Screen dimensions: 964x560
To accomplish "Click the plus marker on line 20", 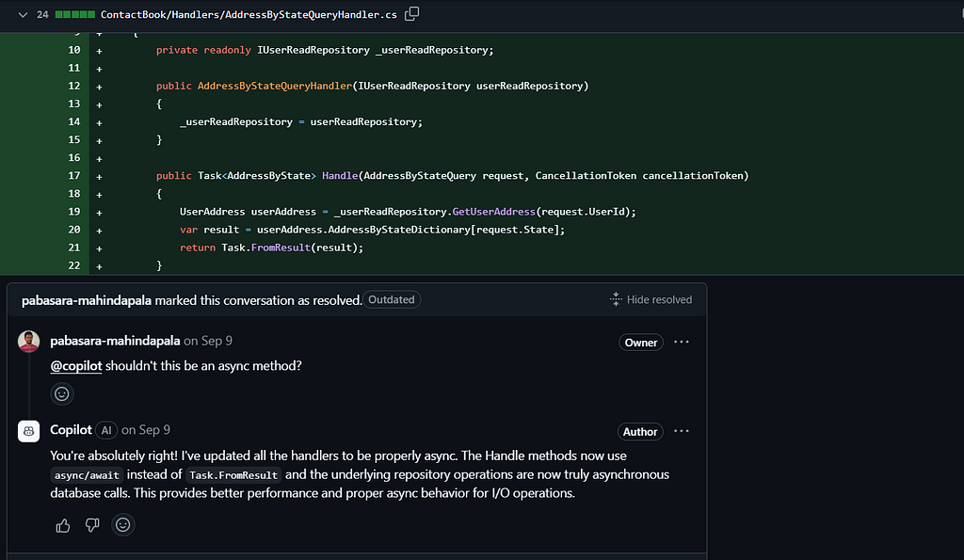I will pos(100,230).
